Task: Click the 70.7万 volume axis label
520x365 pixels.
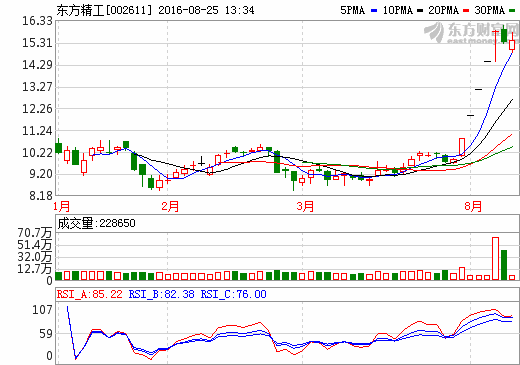Action: (x=35, y=233)
